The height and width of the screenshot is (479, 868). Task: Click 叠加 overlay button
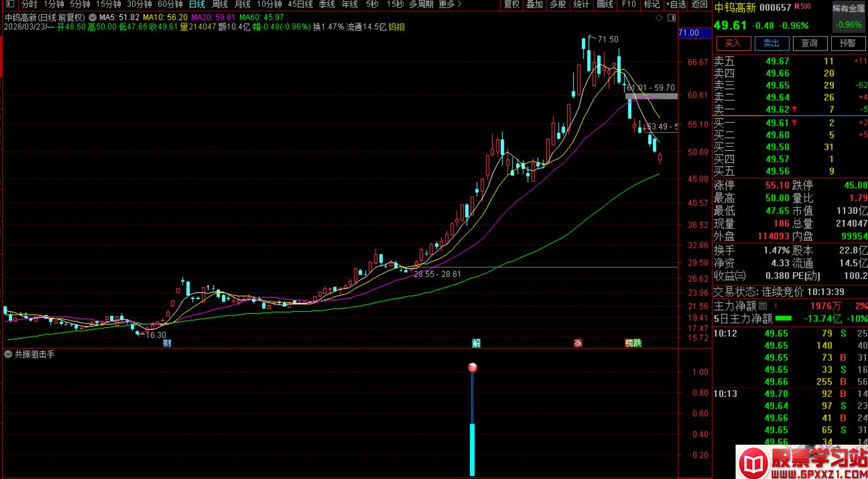[535, 4]
